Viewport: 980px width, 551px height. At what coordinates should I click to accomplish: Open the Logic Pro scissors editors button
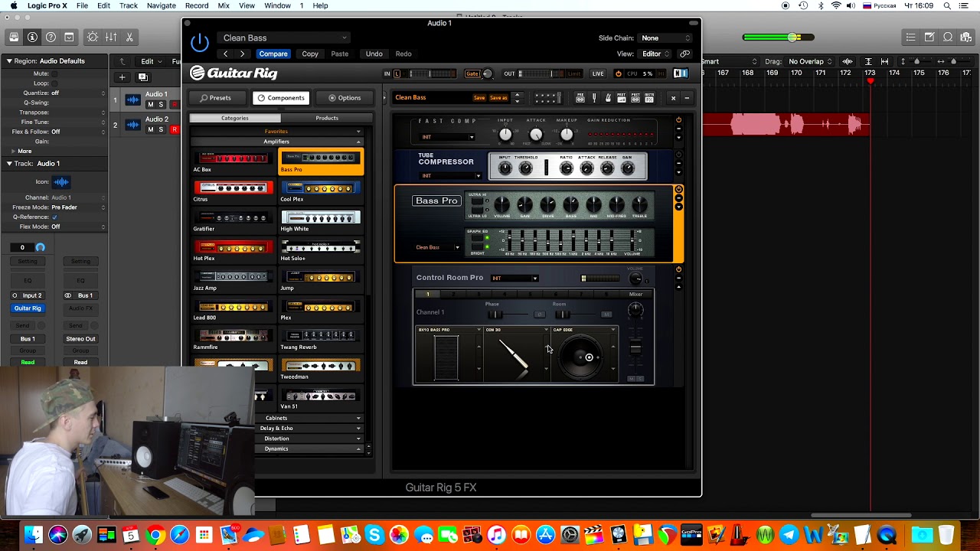click(129, 37)
